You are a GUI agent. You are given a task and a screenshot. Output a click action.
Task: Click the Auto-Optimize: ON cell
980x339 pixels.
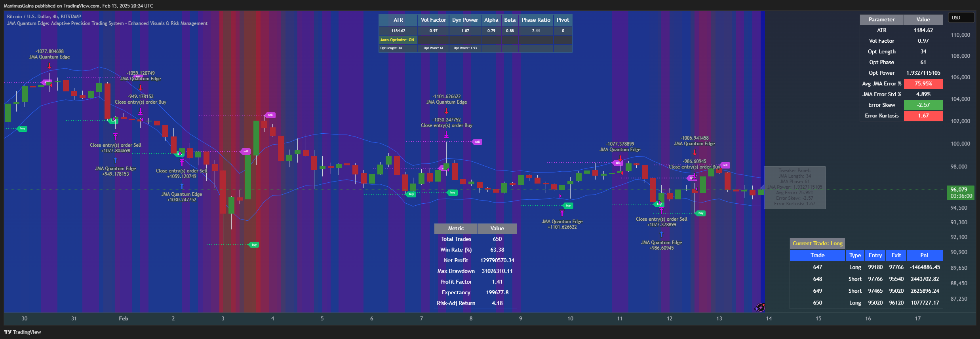tap(398, 40)
